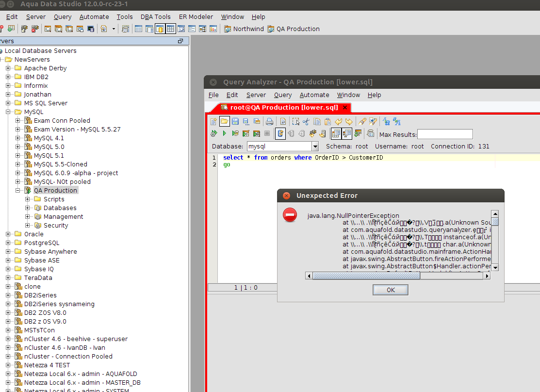Open the small dropdown arrow in main toolbar
This screenshot has width=540, height=392.
pyautogui.click(x=114, y=29)
